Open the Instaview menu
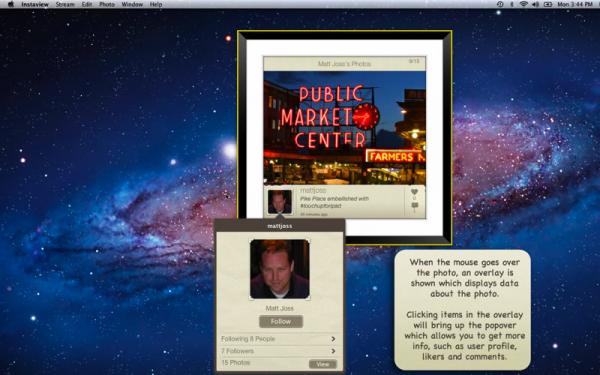600x375 pixels. pos(35,4)
